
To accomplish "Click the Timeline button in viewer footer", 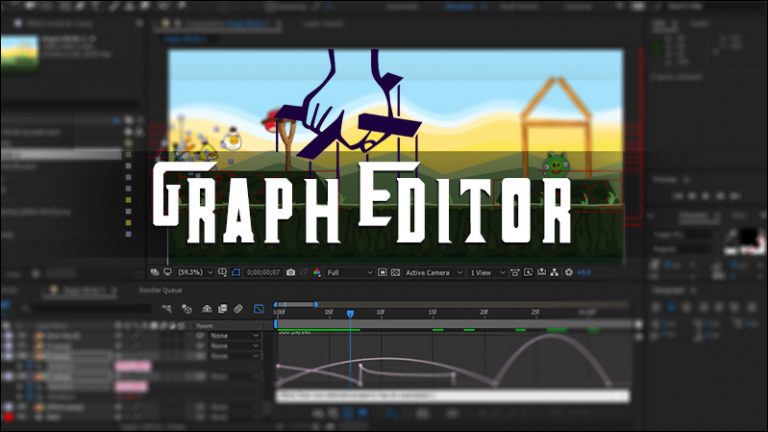I will pos(541,272).
